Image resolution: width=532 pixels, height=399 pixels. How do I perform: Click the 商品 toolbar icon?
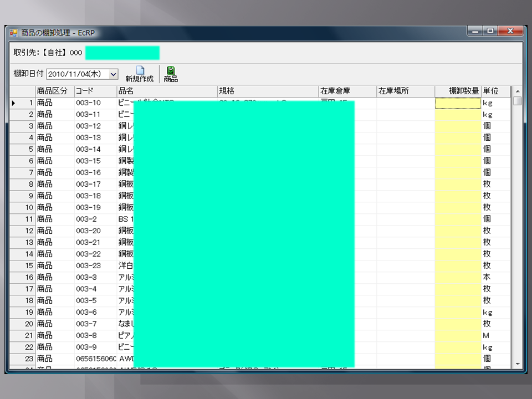click(x=171, y=74)
